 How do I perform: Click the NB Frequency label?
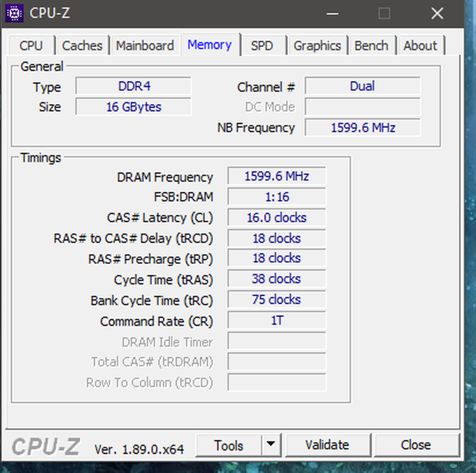pos(256,128)
